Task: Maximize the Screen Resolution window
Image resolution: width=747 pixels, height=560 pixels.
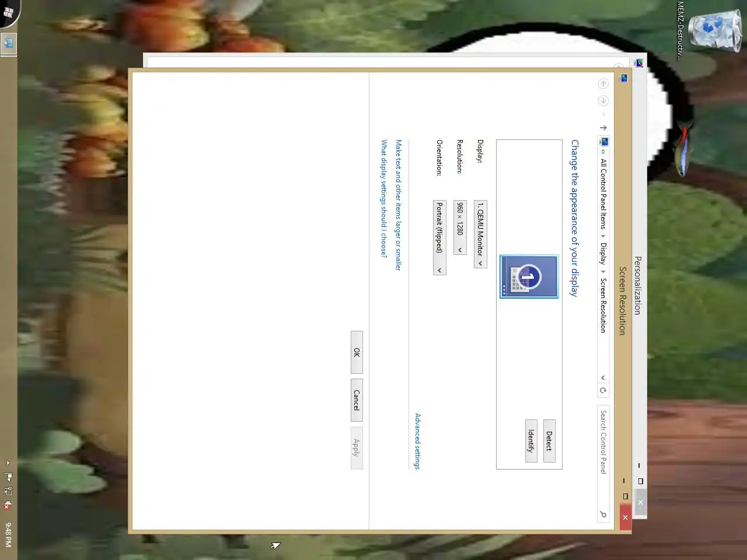Action: [625, 496]
